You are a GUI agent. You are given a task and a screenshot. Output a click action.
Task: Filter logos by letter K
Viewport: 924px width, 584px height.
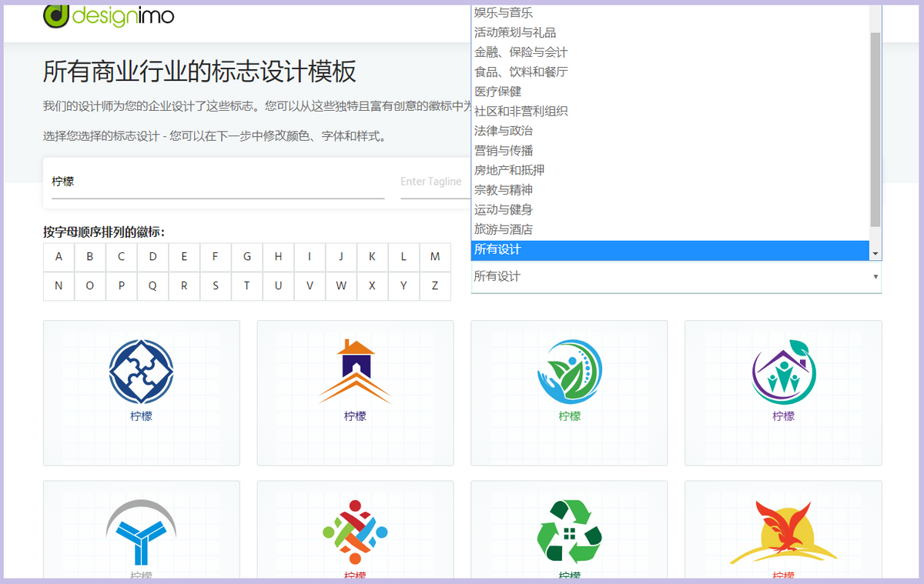click(373, 257)
